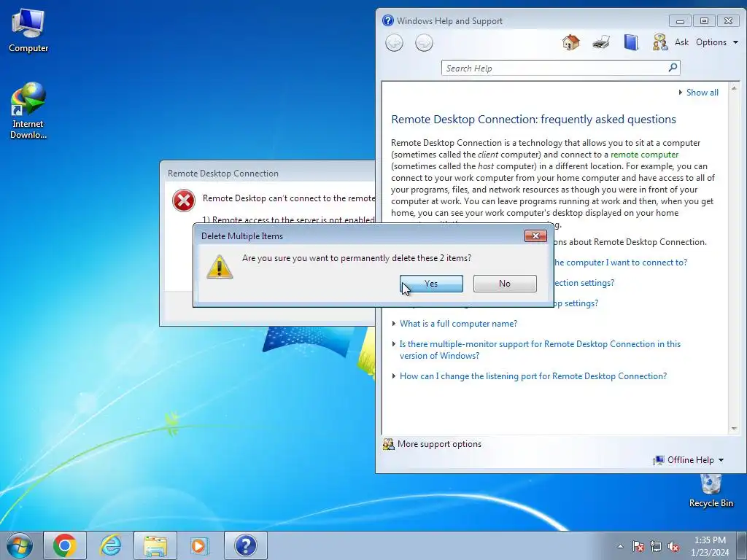Click the muted volume tray icon
This screenshot has height=560, width=747.
673,546
